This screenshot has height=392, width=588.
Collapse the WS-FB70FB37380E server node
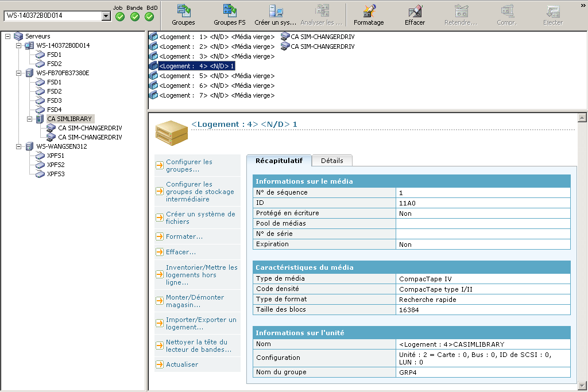click(19, 73)
